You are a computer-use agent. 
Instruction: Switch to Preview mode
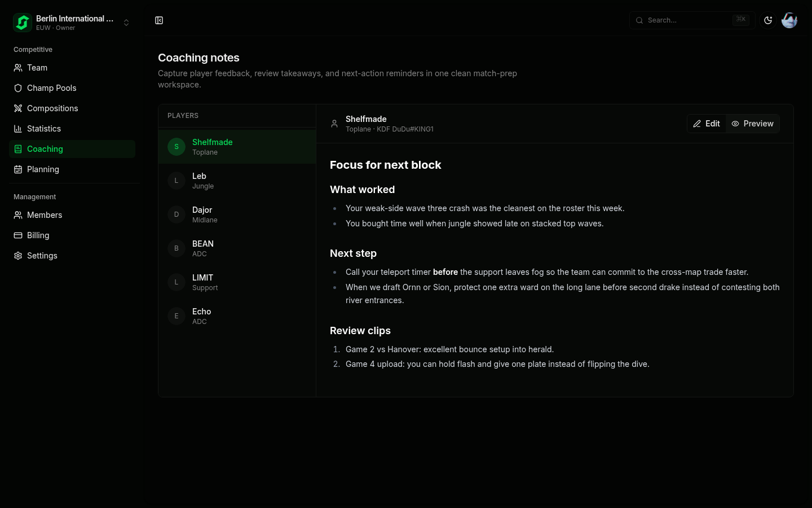pos(753,124)
